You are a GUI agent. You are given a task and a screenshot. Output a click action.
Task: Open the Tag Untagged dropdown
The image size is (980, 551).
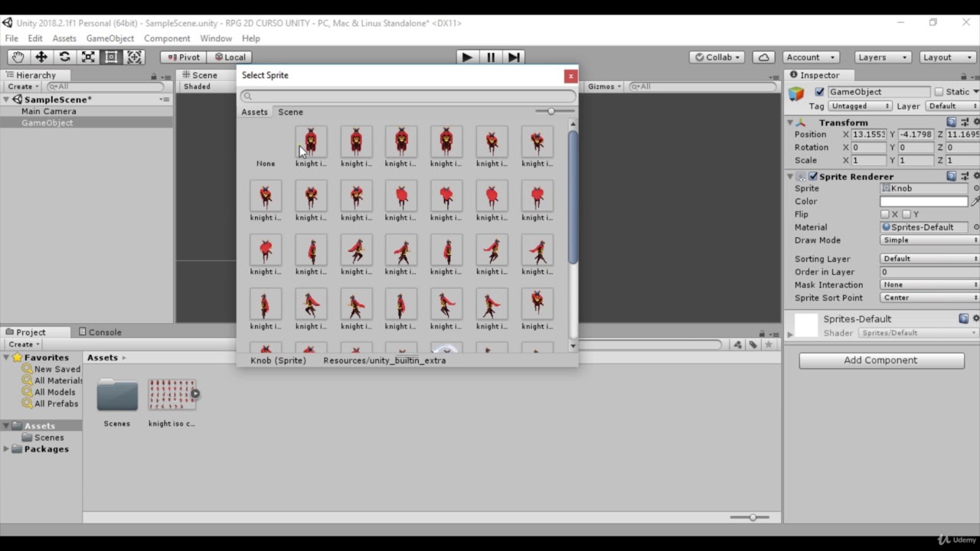click(860, 106)
